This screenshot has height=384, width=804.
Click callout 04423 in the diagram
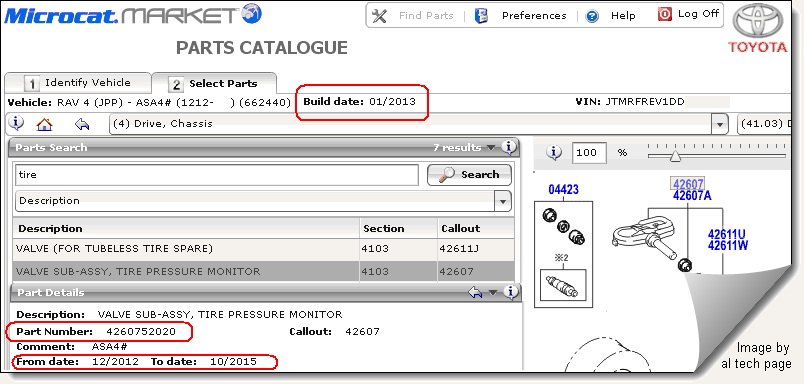click(564, 190)
